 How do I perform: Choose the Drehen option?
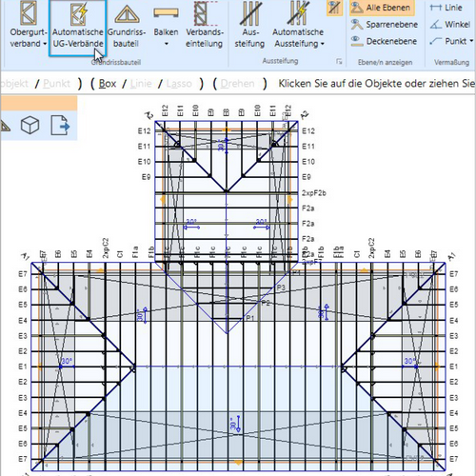237,84
